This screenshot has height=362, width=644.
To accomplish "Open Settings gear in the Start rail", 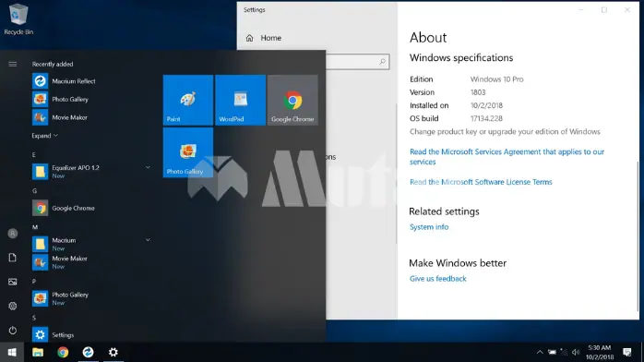I will [x=12, y=306].
